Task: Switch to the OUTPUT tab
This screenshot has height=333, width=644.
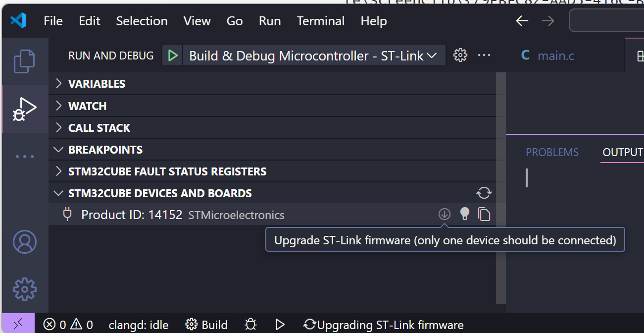Action: (624, 152)
